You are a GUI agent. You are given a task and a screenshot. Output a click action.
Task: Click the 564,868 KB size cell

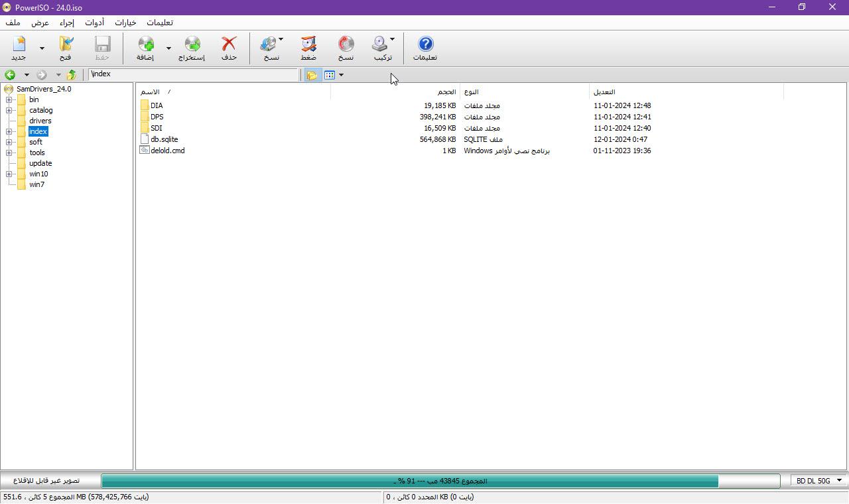[x=438, y=139]
